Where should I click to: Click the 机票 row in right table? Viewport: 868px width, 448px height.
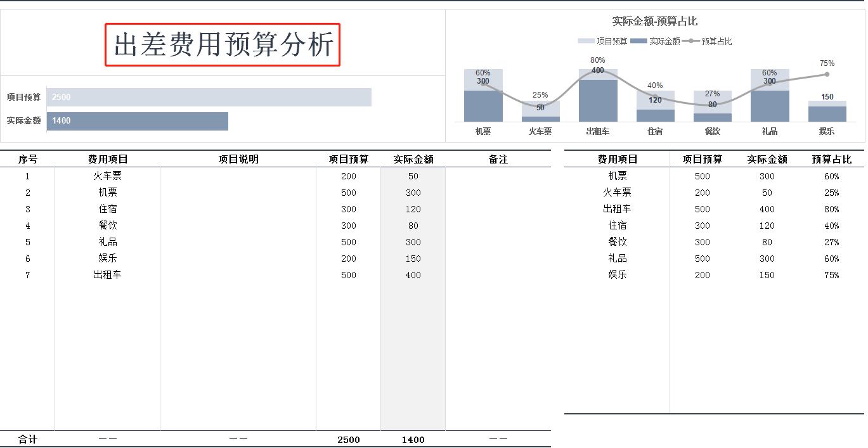click(618, 176)
